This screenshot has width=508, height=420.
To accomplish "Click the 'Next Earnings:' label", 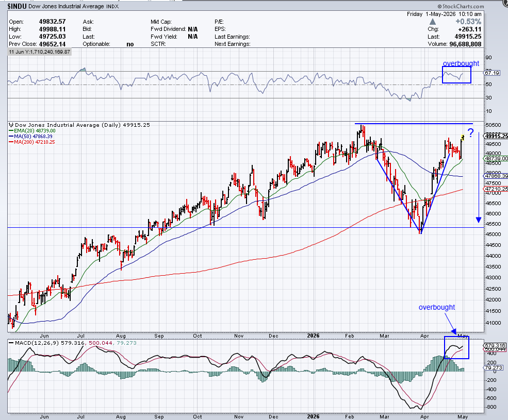I will [232, 44].
